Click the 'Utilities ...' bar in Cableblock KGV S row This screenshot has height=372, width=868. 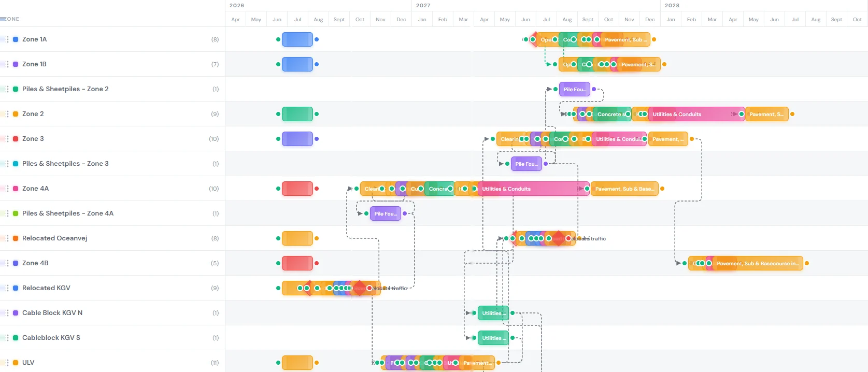click(x=493, y=338)
